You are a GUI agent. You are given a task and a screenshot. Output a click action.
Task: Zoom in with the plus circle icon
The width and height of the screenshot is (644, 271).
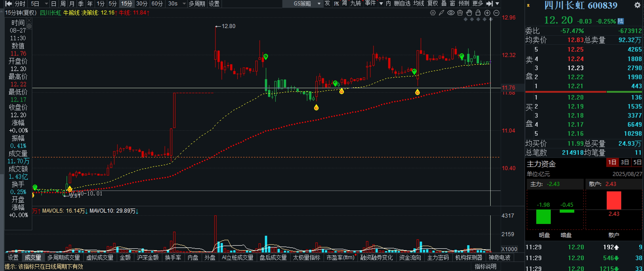coord(487,13)
